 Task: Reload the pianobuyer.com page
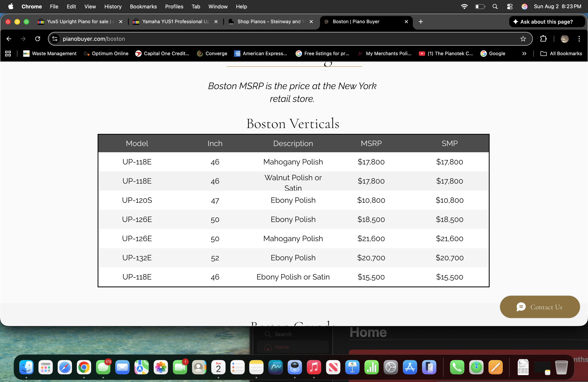tap(38, 39)
